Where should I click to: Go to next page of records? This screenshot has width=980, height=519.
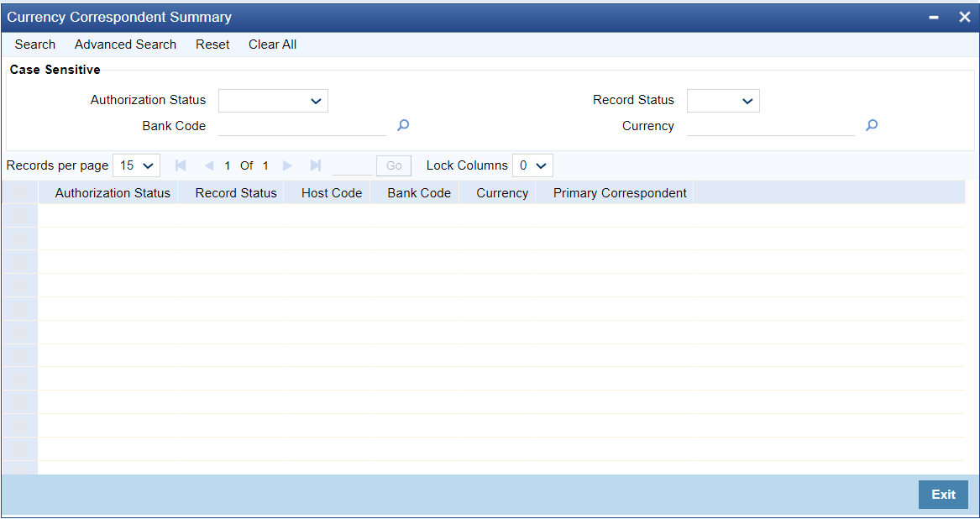point(287,165)
